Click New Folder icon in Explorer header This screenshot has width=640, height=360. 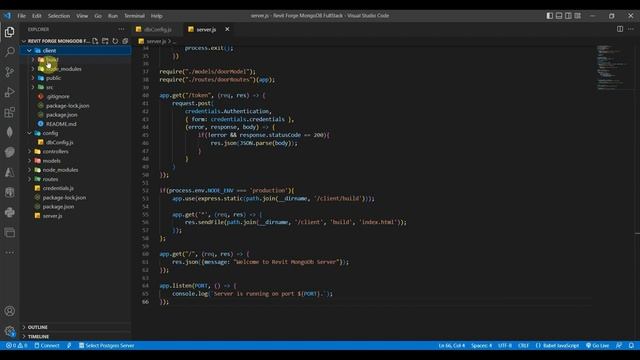105,41
